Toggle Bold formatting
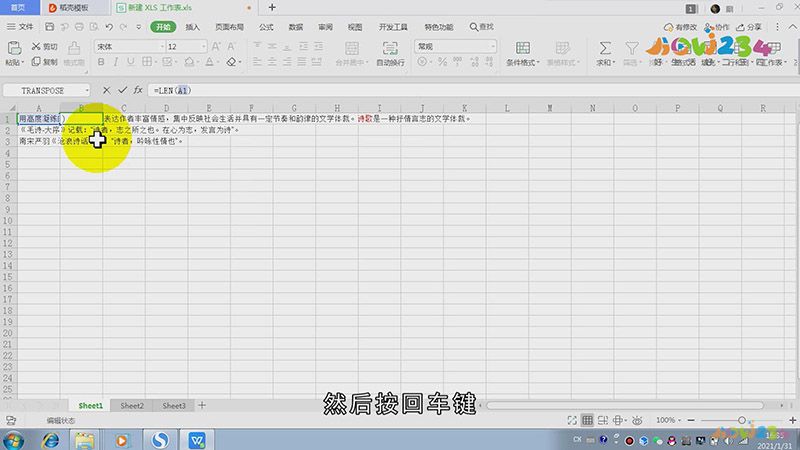800x450 pixels. (101, 62)
